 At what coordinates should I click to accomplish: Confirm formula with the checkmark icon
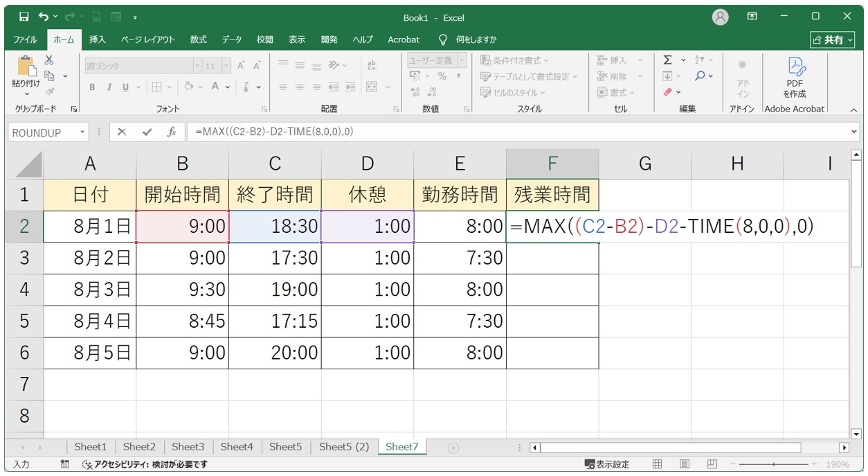point(146,132)
